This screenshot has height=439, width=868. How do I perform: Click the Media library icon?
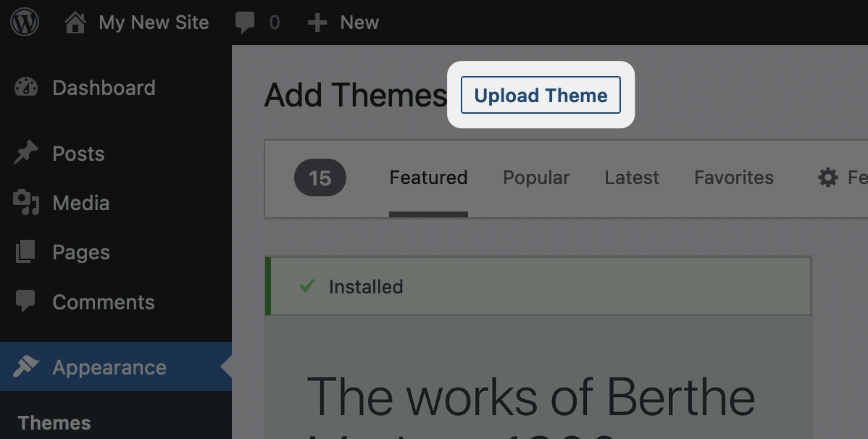(x=26, y=203)
